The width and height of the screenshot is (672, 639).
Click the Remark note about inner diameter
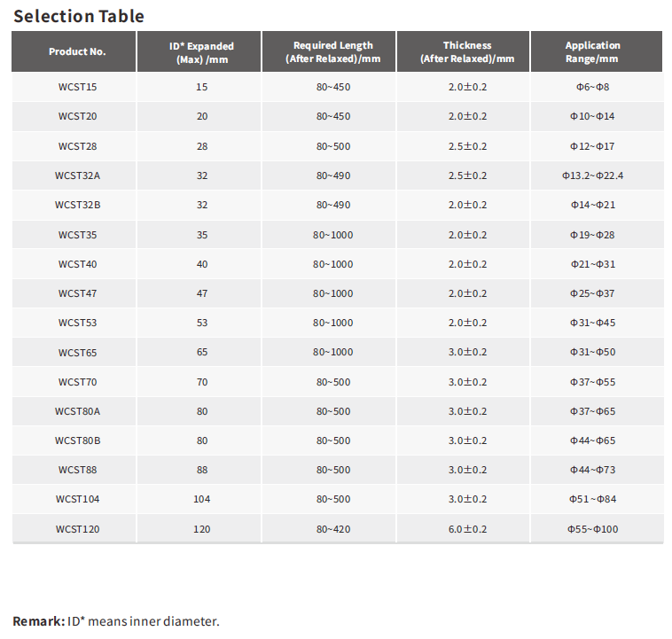point(116,621)
